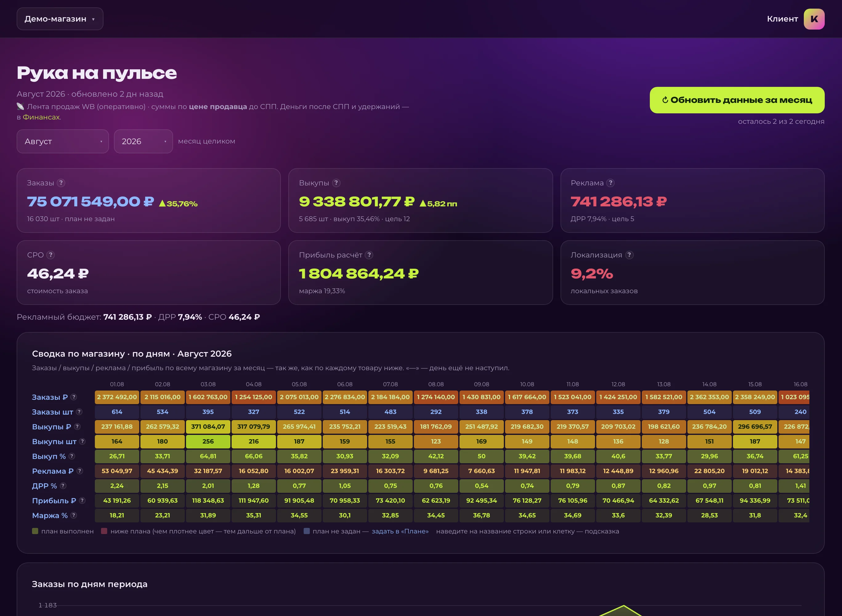Click the Заказы по дням периода chart heading

[90, 584]
